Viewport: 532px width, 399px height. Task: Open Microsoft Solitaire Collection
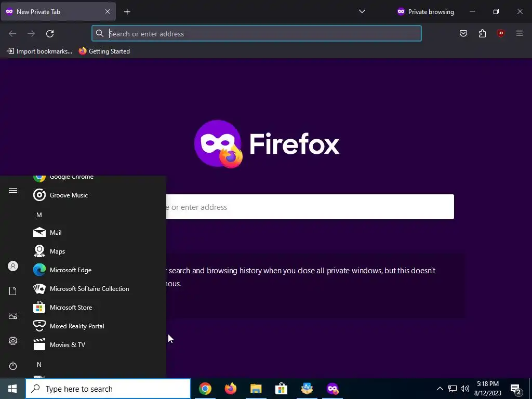99,289
